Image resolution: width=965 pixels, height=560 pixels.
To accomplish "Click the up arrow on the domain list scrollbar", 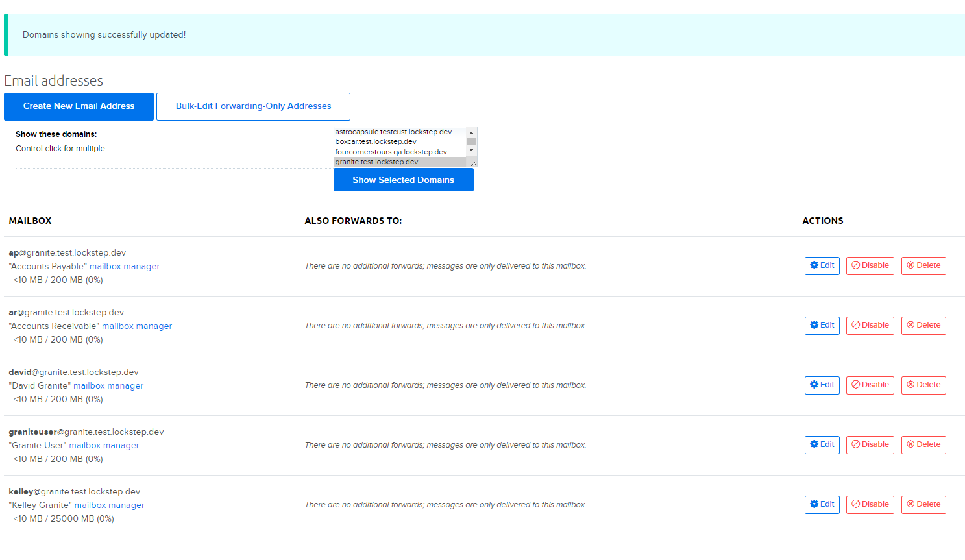I will pos(472,132).
